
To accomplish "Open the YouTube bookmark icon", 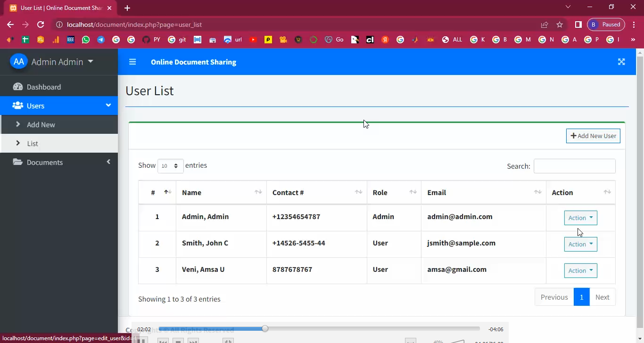I will (253, 40).
